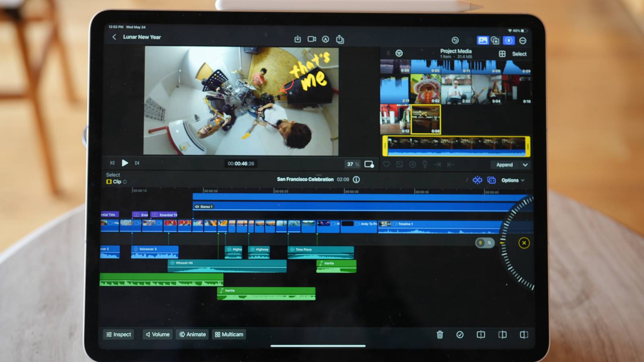Import media using the download icon
The width and height of the screenshot is (644, 362).
[x=298, y=39]
